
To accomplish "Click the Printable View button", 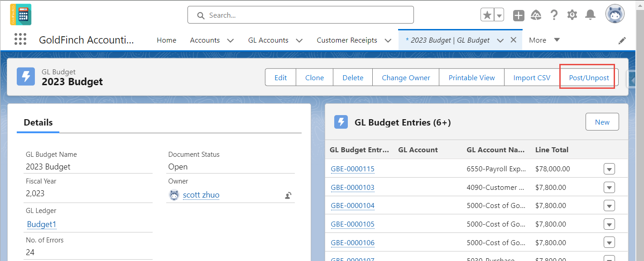I will pyautogui.click(x=471, y=77).
